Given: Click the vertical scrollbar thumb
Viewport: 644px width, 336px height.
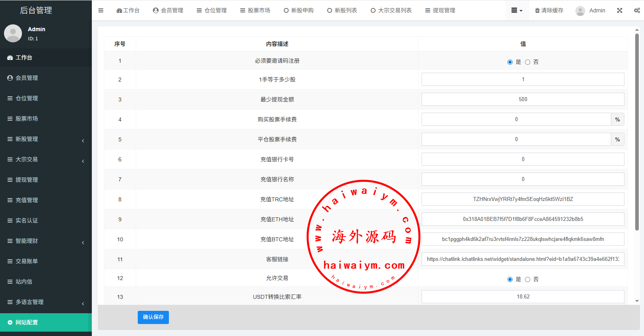Looking at the screenshot, I should coord(637,132).
